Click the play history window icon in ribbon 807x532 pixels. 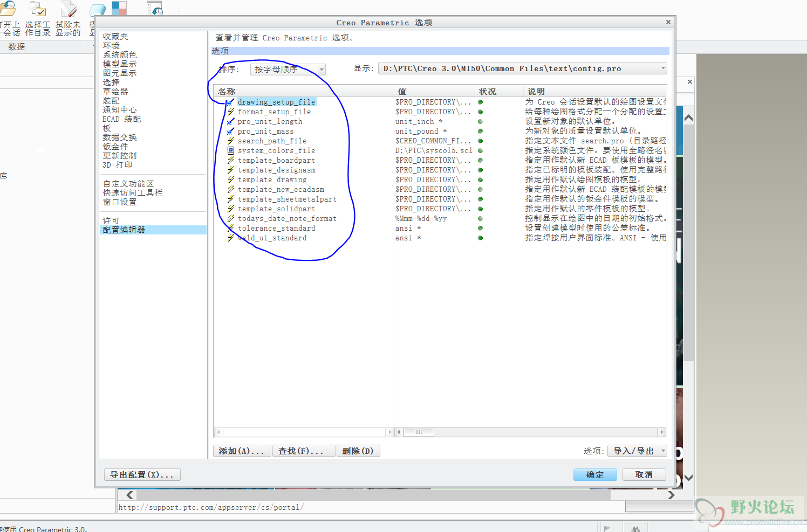point(155,8)
